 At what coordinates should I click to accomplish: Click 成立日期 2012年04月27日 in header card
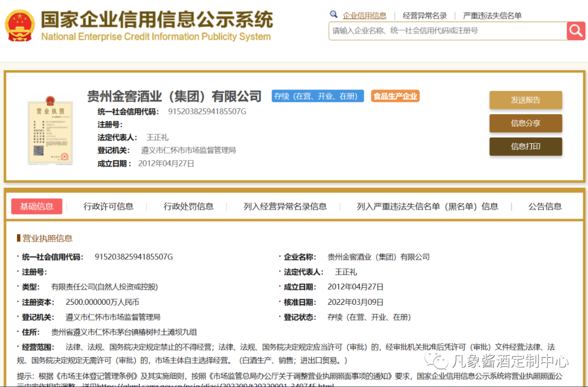click(x=166, y=163)
